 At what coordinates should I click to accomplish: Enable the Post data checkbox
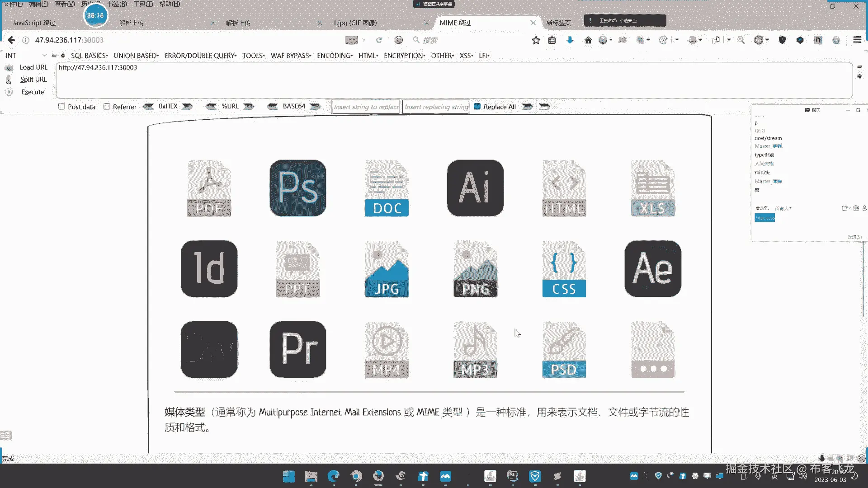click(x=61, y=107)
